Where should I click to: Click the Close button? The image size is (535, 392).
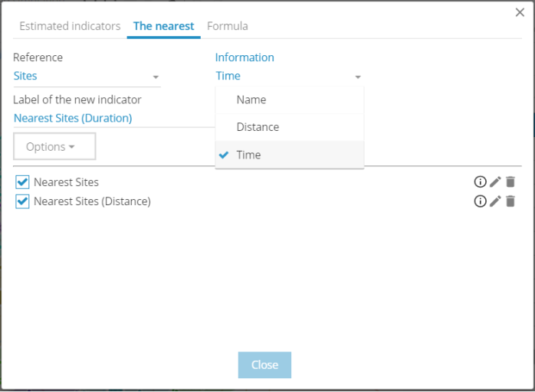[264, 364]
